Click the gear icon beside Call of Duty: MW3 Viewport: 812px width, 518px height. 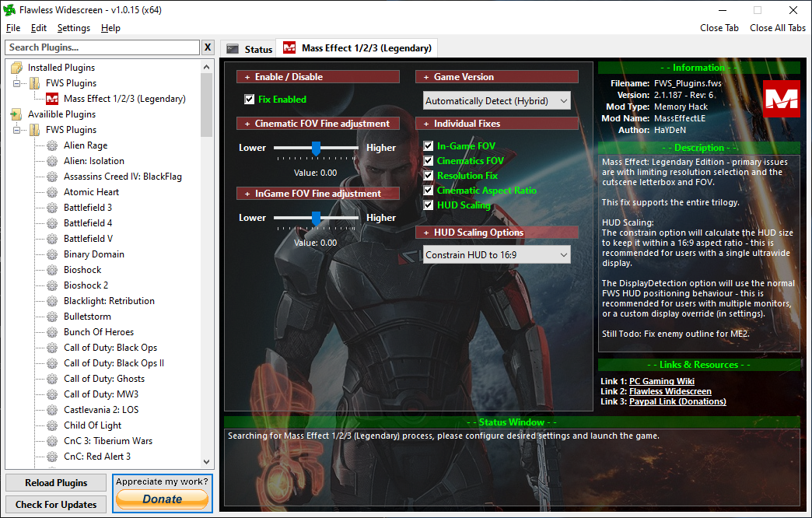click(52, 394)
